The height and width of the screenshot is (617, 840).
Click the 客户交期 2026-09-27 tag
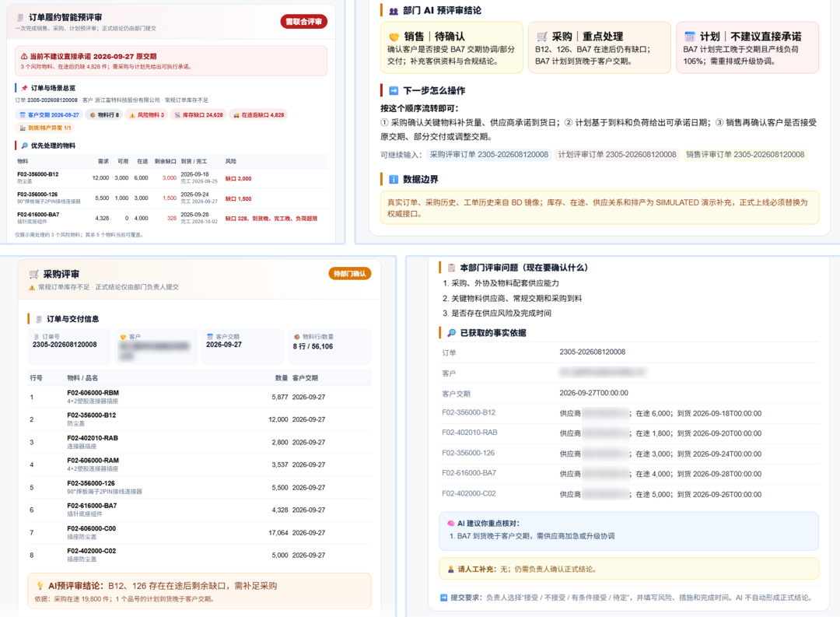(49, 114)
